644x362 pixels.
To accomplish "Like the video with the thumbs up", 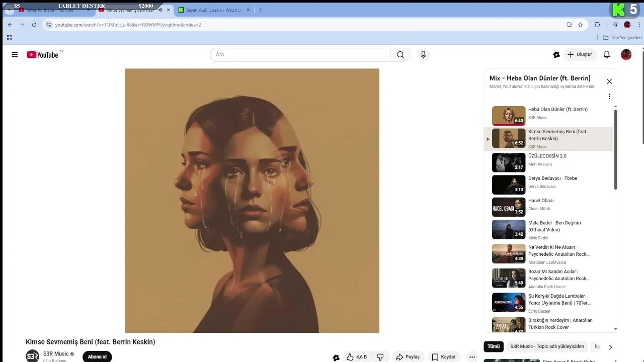I will coord(356,357).
